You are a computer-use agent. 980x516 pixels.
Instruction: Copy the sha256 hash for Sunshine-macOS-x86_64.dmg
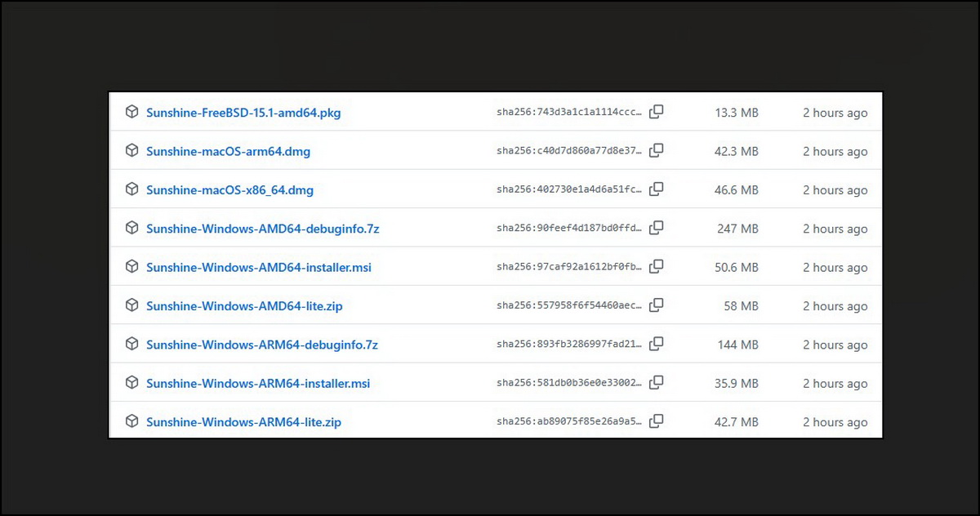[x=656, y=189]
